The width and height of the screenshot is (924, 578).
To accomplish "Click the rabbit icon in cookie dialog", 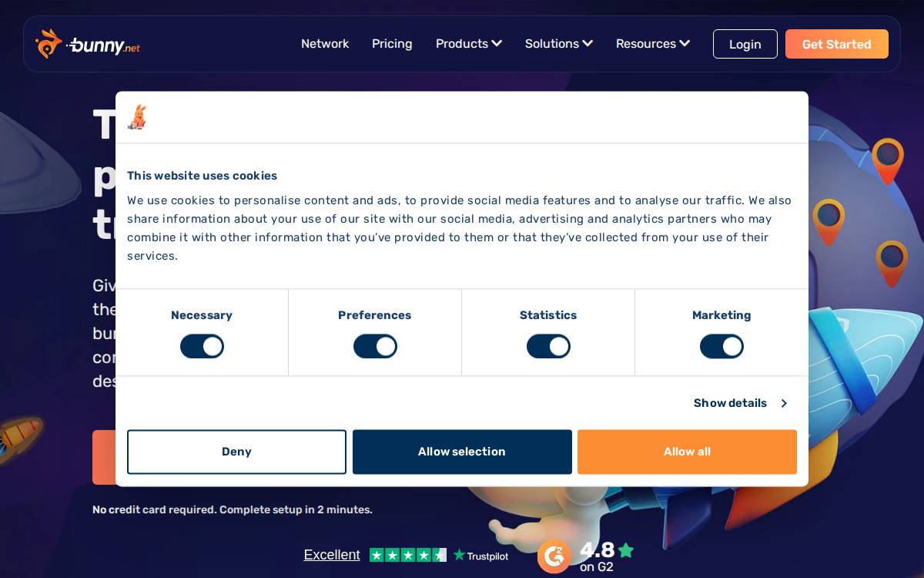I will click(x=137, y=117).
